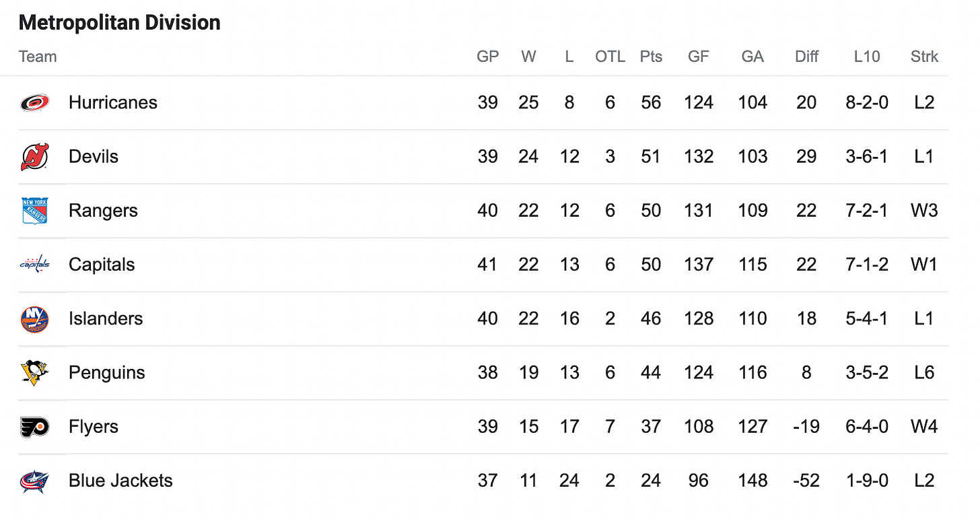980x519 pixels.
Task: Select the Rangers shield logo
Action: coord(34,211)
